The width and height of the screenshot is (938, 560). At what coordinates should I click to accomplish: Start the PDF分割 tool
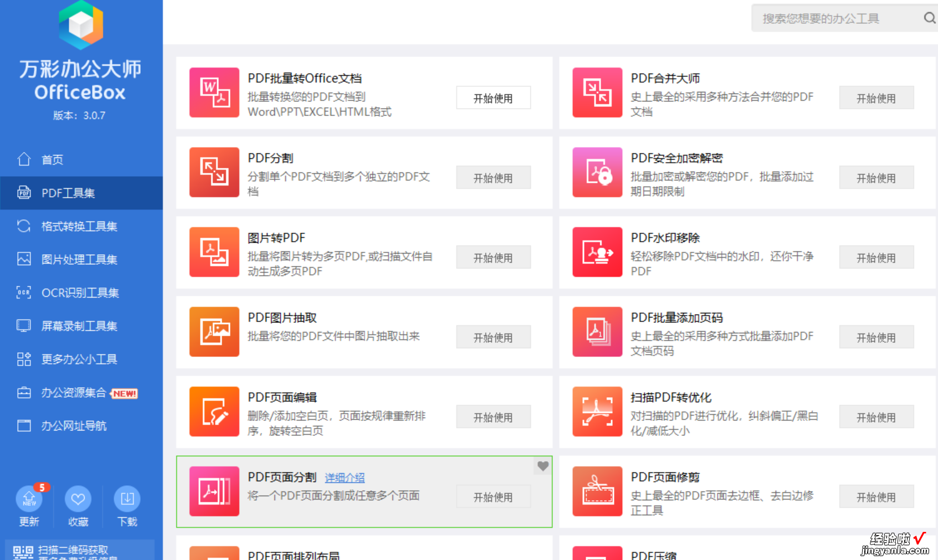click(493, 178)
